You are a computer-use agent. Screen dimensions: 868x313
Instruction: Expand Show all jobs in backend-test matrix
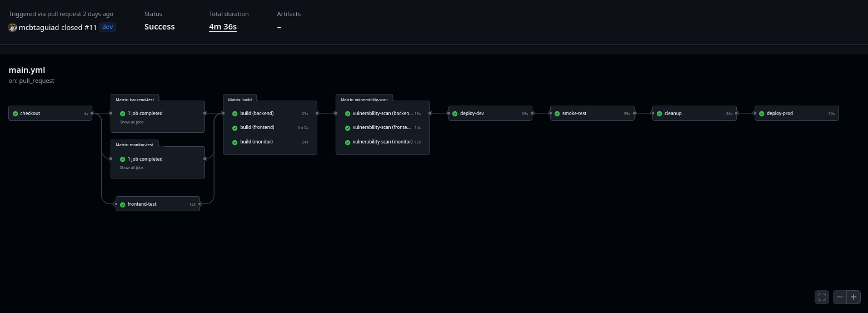click(x=132, y=122)
